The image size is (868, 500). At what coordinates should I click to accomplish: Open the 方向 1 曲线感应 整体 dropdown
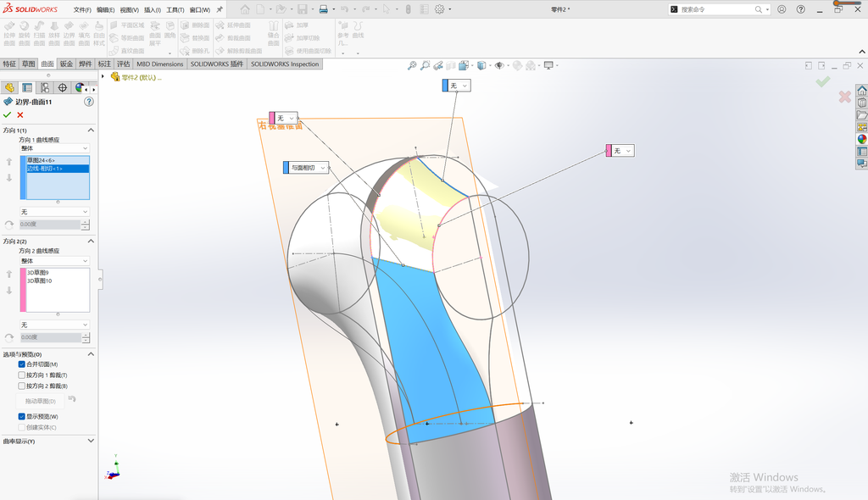point(55,148)
